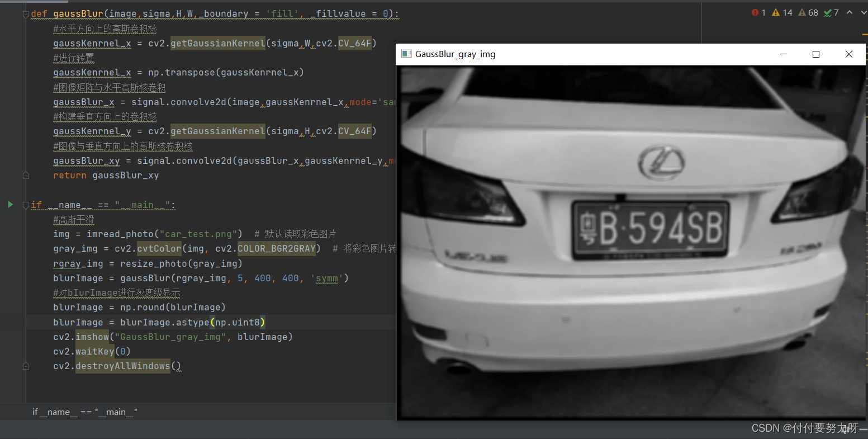Jump to previous highlighted problem with up arrow
Image resolution: width=868 pixels, height=439 pixels.
(x=850, y=12)
